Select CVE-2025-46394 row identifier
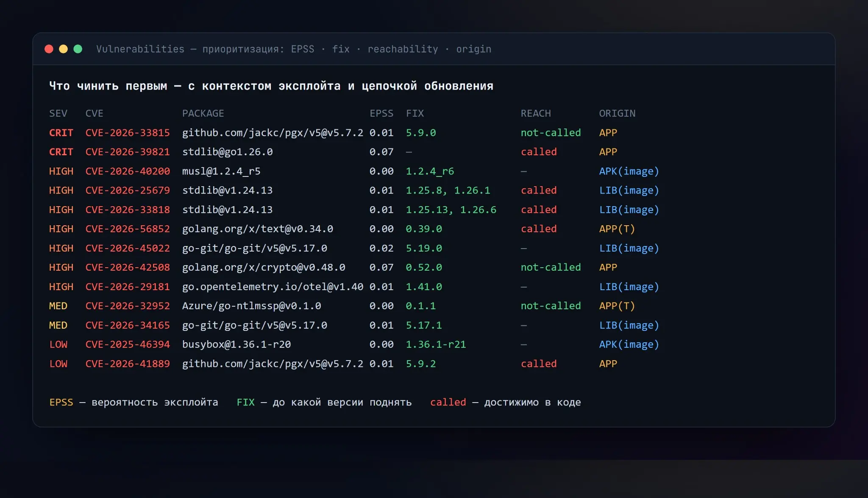The height and width of the screenshot is (498, 868). point(128,344)
